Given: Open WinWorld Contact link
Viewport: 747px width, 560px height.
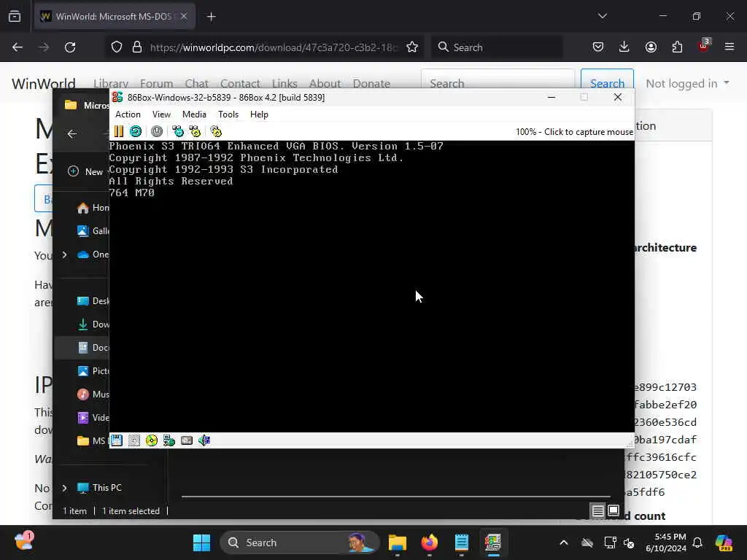Looking at the screenshot, I should (240, 83).
